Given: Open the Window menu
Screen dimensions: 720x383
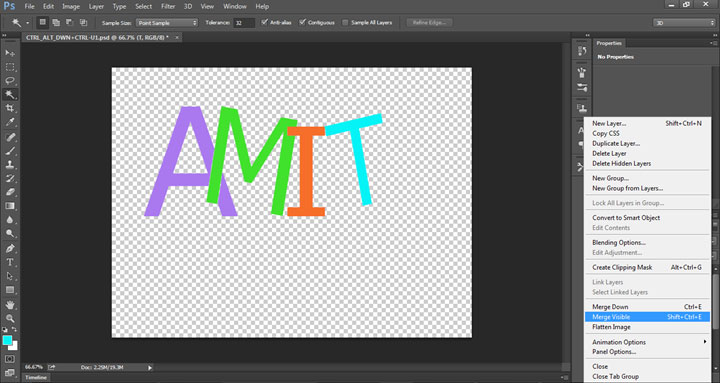Looking at the screenshot, I should point(234,6).
